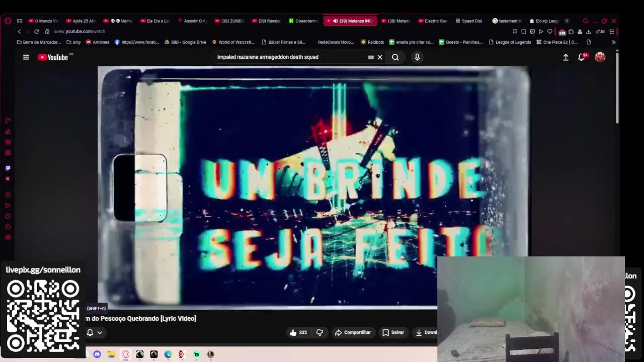
Task: Open 'One Piece Ex' bookmark
Action: coord(557,42)
